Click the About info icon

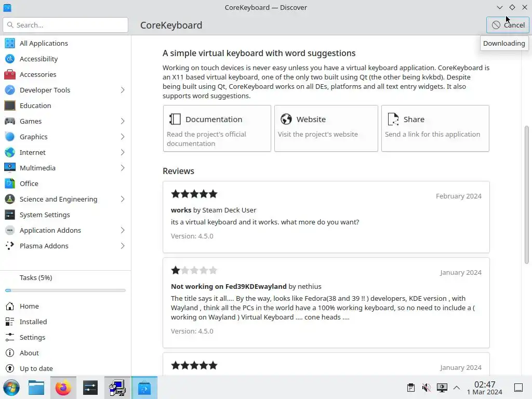10,353
